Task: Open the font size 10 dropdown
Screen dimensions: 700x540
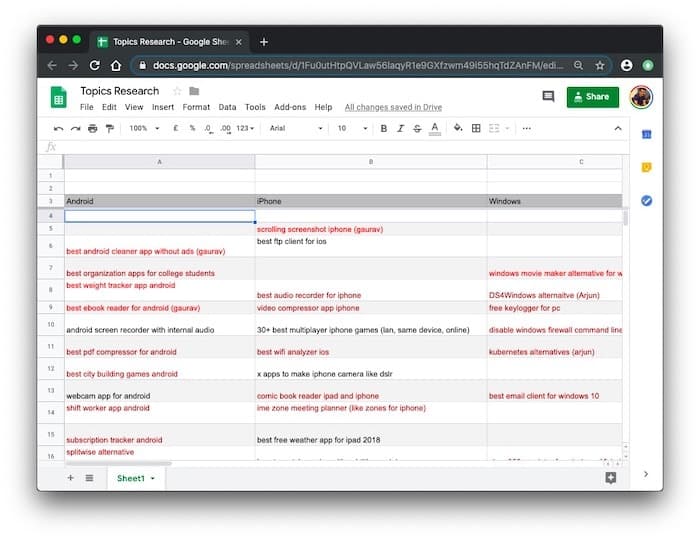Action: coord(352,128)
